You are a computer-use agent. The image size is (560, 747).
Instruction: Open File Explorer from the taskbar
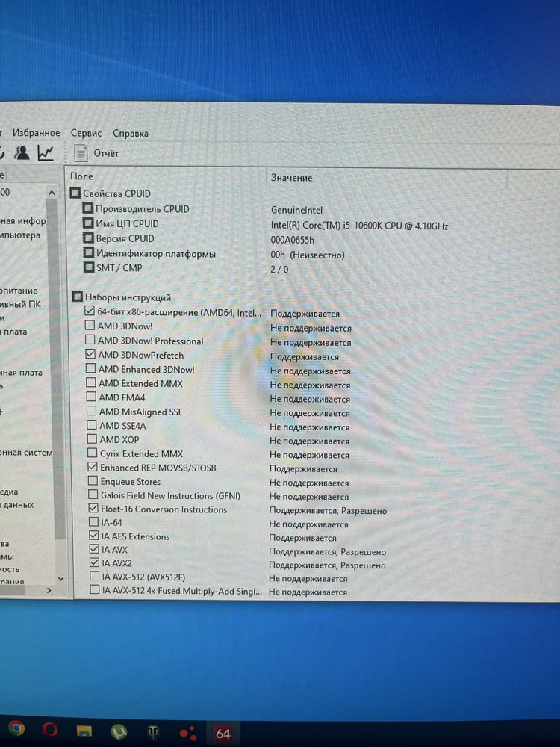coord(84,730)
